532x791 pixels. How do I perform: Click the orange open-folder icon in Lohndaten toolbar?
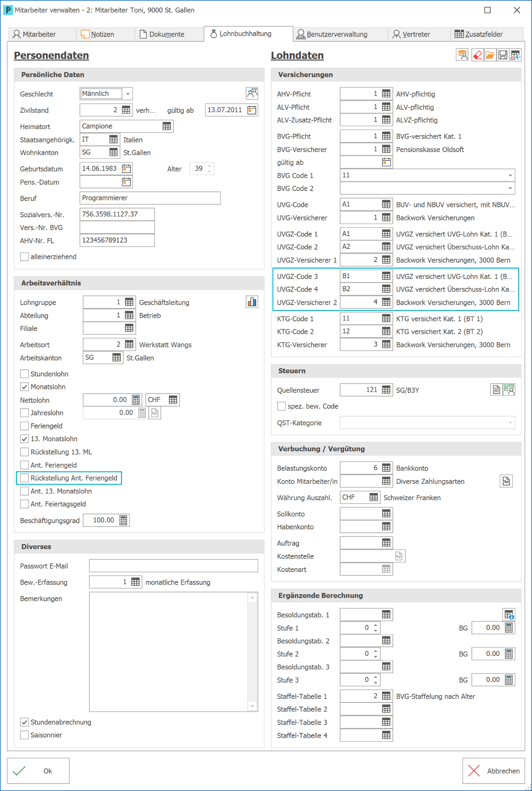point(490,55)
